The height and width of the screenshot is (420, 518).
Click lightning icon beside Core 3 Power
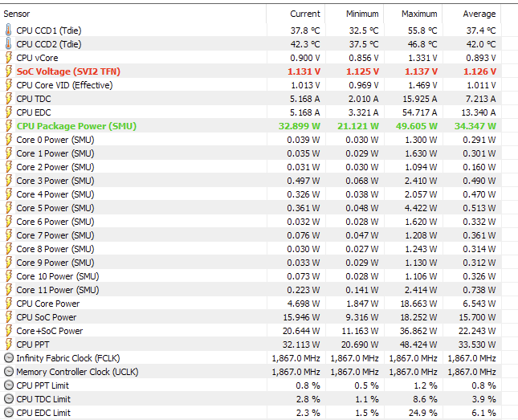[x=9, y=181]
